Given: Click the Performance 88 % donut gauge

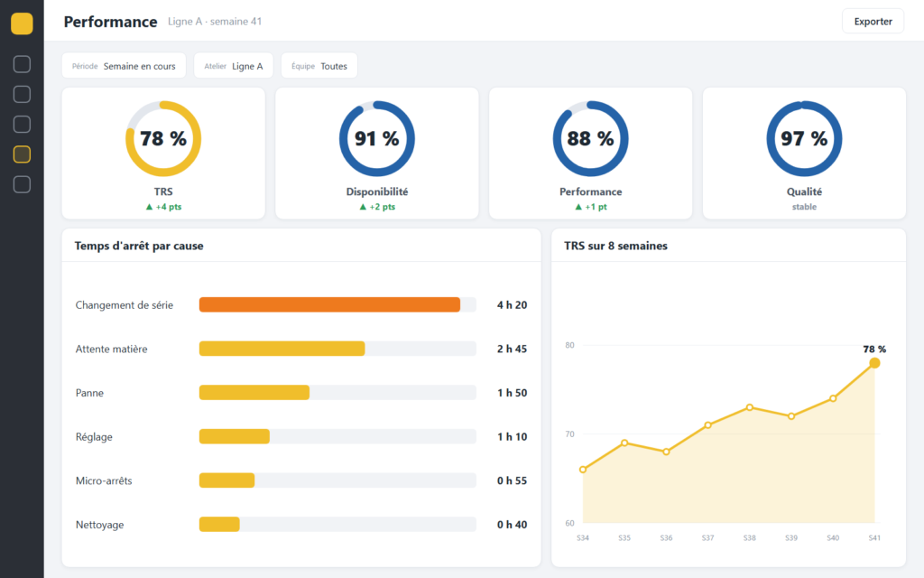Looking at the screenshot, I should coord(590,138).
